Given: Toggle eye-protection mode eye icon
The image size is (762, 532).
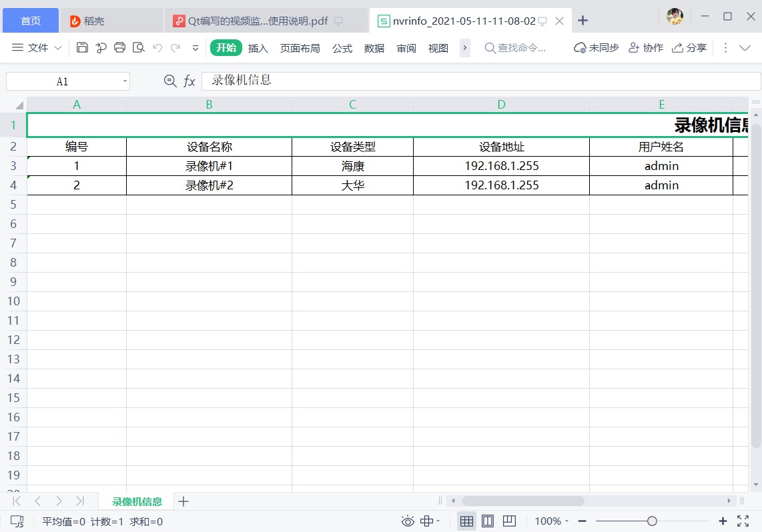Looking at the screenshot, I should tap(407, 521).
